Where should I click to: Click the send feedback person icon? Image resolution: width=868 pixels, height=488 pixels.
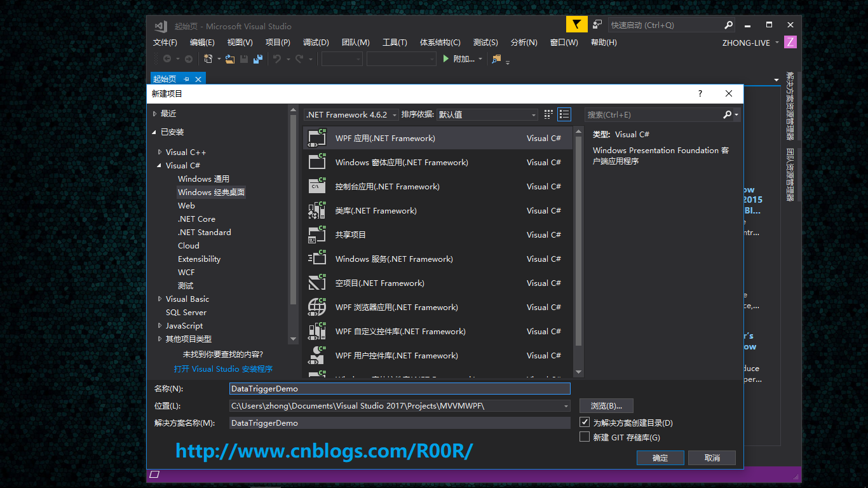point(597,25)
